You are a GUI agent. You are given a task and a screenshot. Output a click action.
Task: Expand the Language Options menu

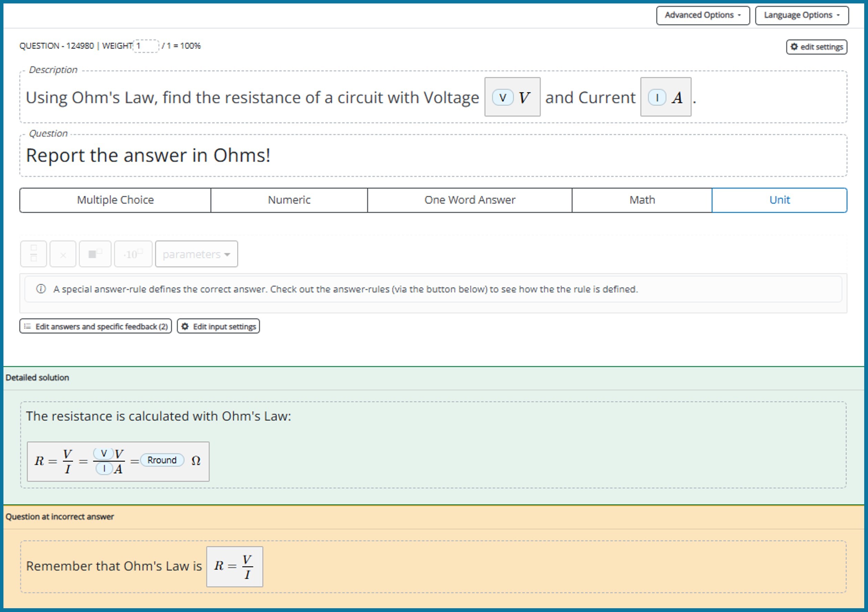tap(802, 15)
